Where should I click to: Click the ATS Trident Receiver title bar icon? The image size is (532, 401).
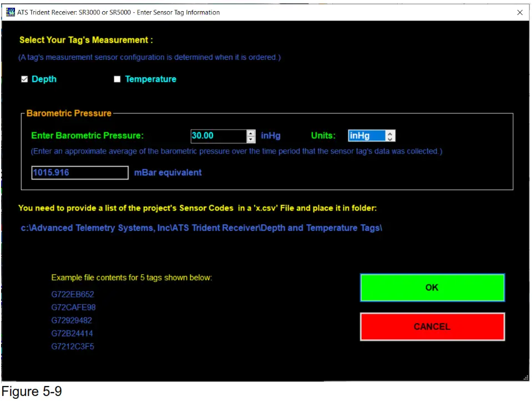pos(9,12)
